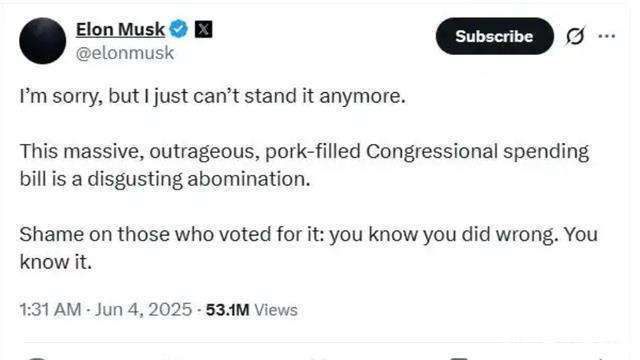
Task: Click the partially visible bookmark icon
Action: point(460,358)
